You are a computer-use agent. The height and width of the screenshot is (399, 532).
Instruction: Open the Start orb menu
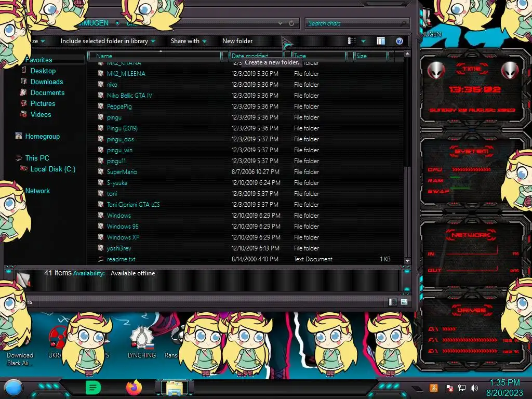point(14,388)
